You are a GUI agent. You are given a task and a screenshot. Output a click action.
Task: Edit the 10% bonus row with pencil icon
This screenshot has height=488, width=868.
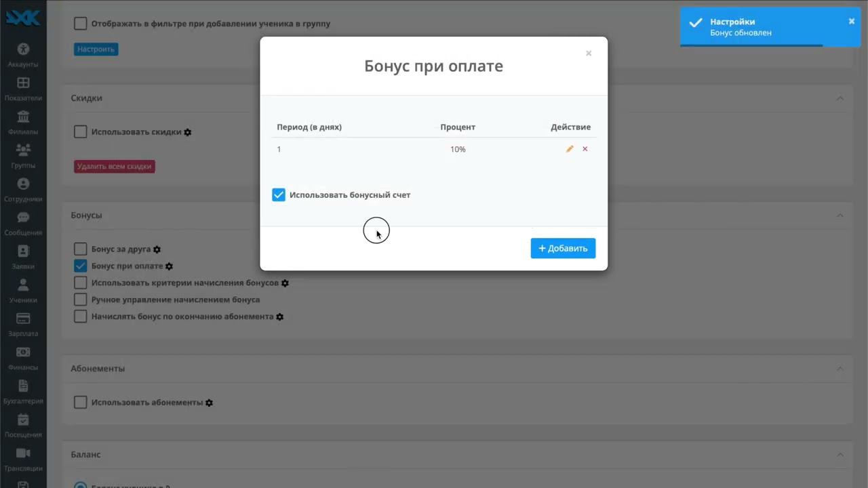[570, 149]
